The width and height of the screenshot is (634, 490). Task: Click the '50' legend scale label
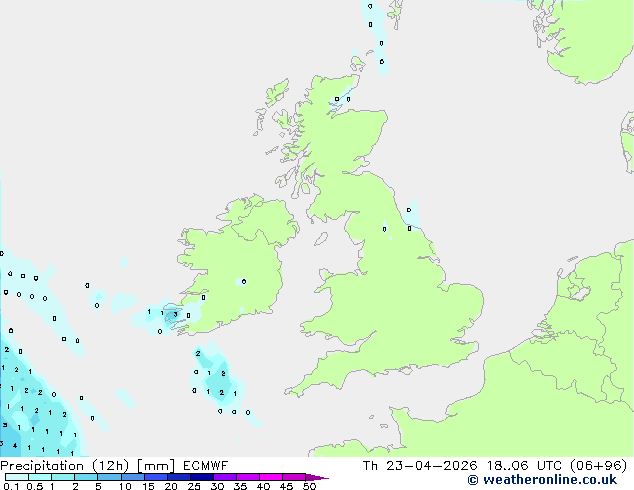click(x=309, y=486)
